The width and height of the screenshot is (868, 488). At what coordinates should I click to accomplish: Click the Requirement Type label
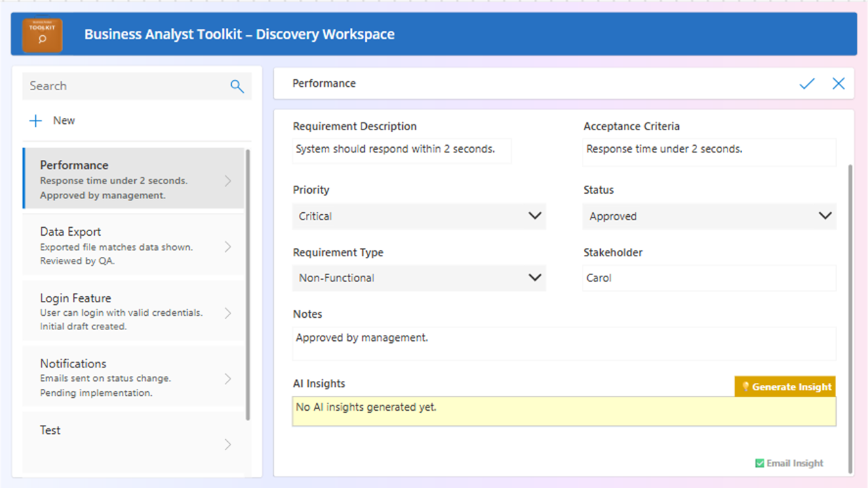tap(338, 253)
